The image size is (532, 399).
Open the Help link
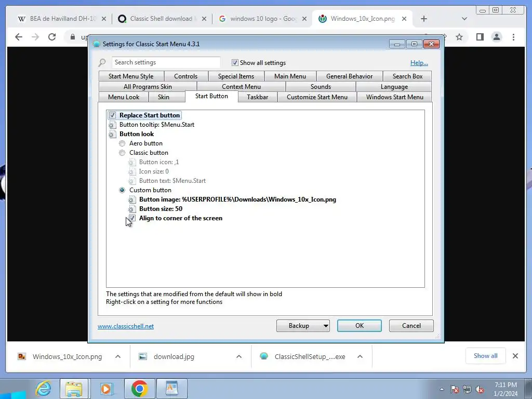coord(419,63)
